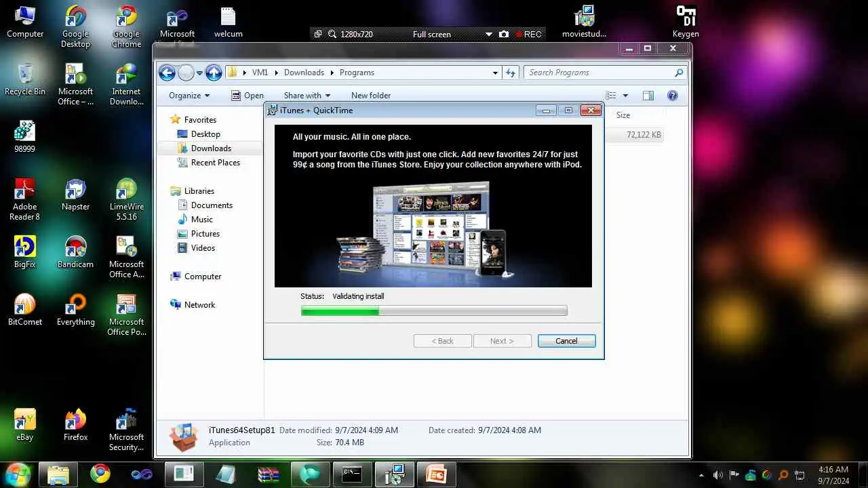Viewport: 868px width, 488px height.
Task: Select Libraries in navigation pane
Action: pos(193,191)
